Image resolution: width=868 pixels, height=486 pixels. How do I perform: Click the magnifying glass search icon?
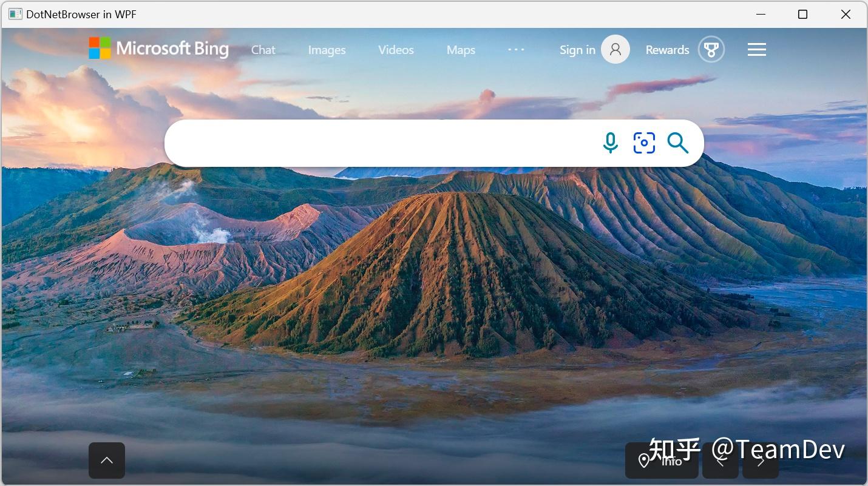coord(677,143)
